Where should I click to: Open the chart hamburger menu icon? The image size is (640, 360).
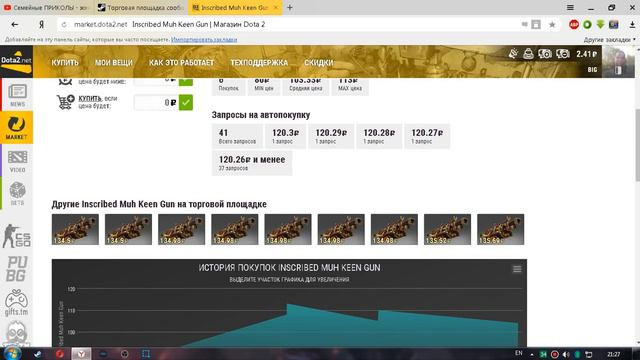tap(517, 269)
